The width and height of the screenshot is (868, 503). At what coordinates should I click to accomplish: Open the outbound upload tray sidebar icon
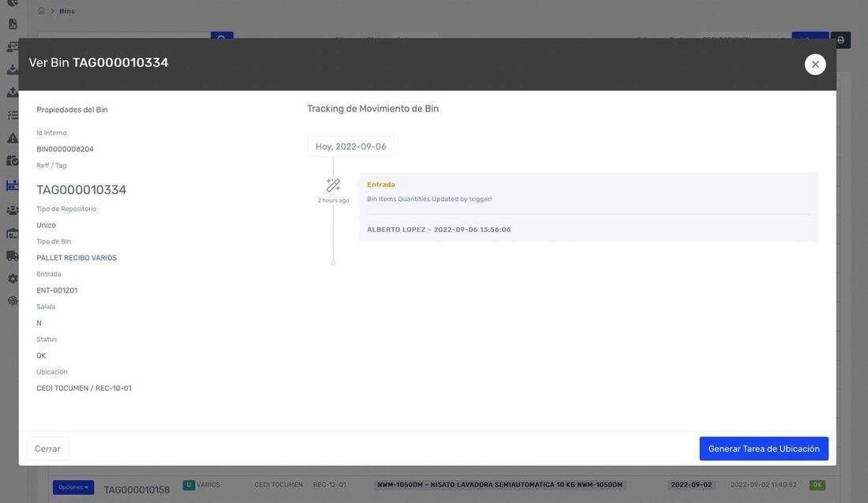tap(12, 92)
